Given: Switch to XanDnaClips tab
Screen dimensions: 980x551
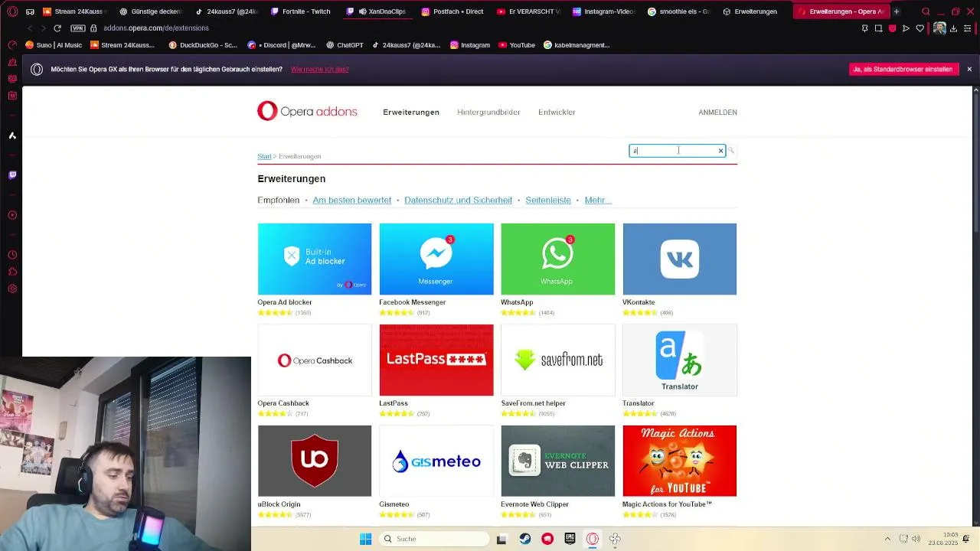Looking at the screenshot, I should click(x=378, y=11).
